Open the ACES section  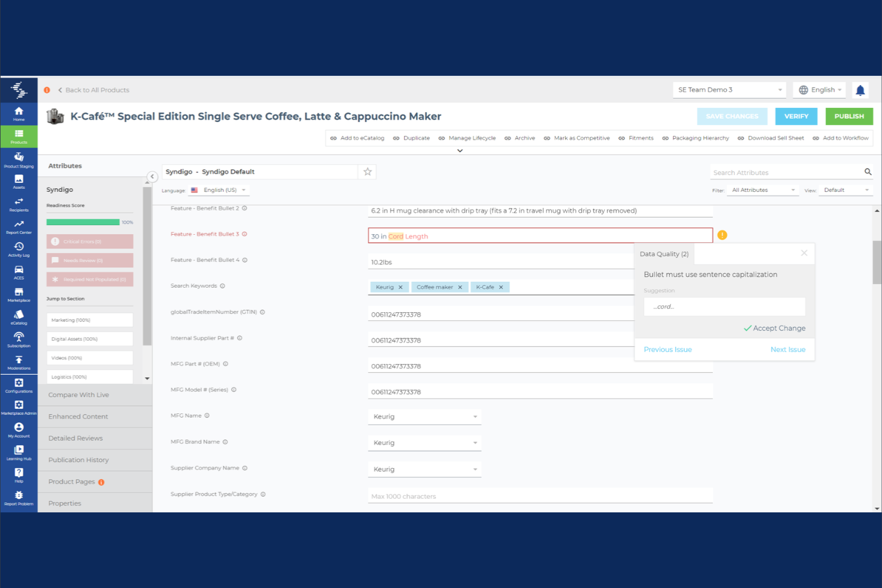[x=18, y=272]
